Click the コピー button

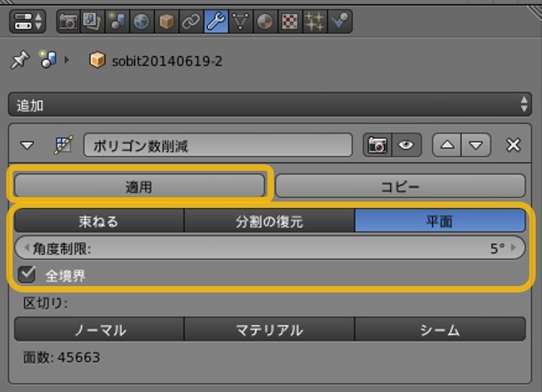point(400,186)
